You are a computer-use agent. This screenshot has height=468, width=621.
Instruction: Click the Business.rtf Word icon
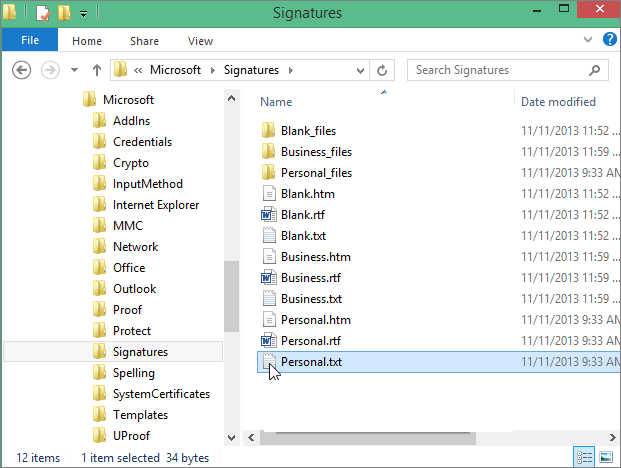click(x=269, y=277)
